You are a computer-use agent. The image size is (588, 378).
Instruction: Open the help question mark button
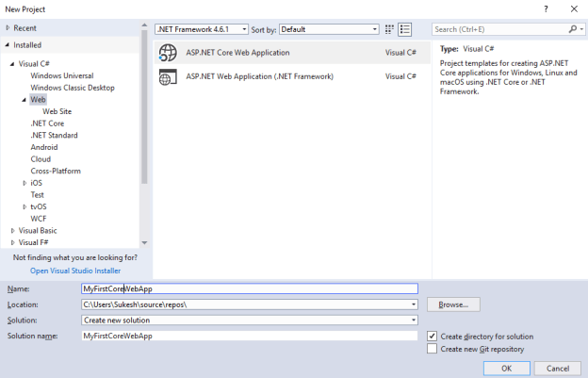click(546, 9)
